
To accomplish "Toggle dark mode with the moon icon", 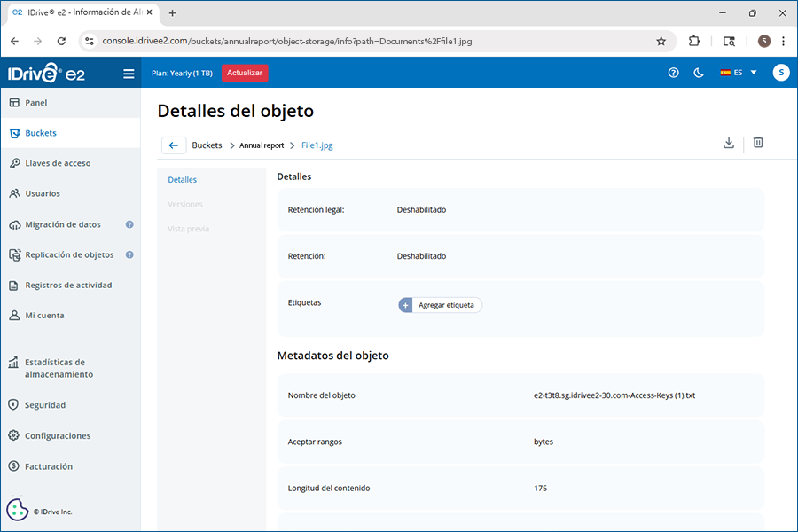I will pos(698,73).
